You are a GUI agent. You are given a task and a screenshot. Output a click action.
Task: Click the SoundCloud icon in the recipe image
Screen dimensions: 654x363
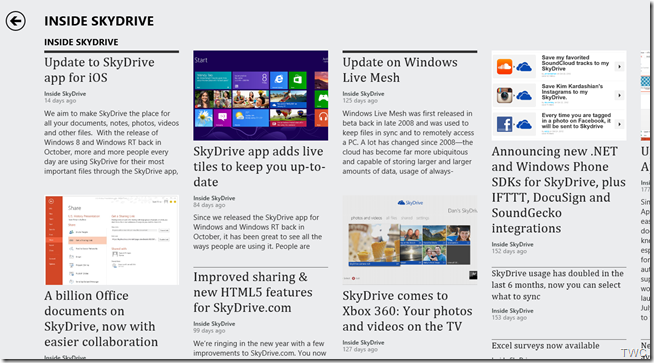[x=504, y=66]
